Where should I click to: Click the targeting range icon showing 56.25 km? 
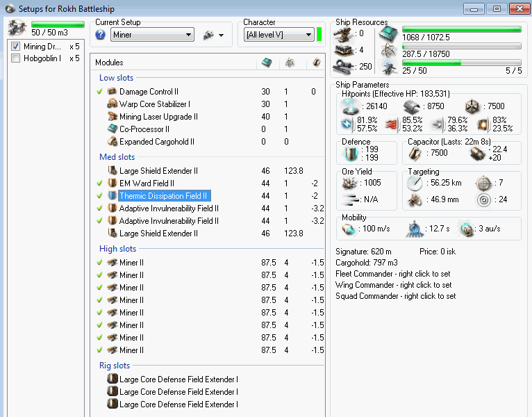pyautogui.click(x=415, y=183)
